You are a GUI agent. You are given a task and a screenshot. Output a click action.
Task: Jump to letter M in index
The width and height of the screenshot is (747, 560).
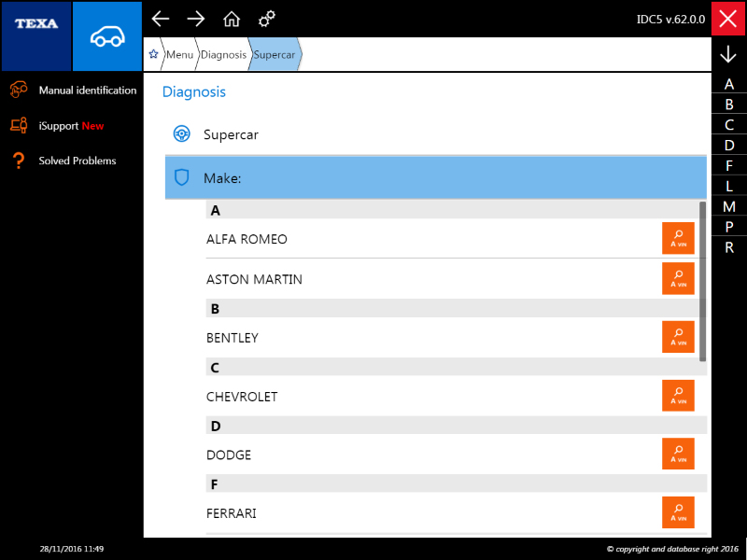(x=729, y=206)
